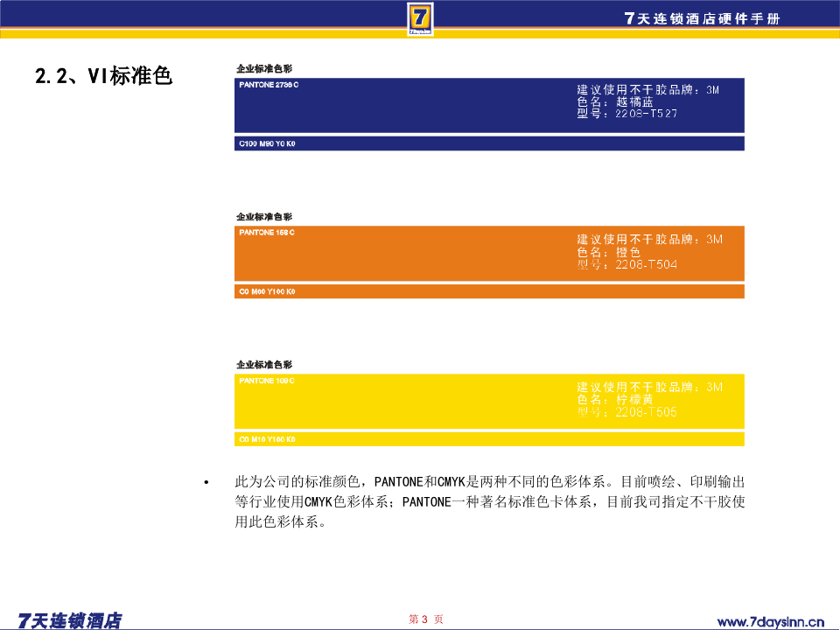Viewport: 840px width, 630px height.
Task: Click the PANTONE 158 C label
Action: pos(265,231)
